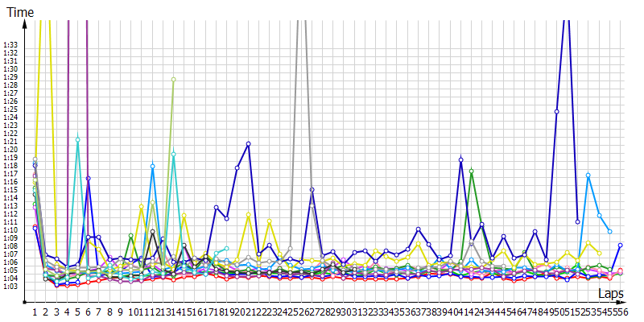The width and height of the screenshot is (644, 322).
Task: Select the light blue peak marker at lap 12
Action: pos(152,167)
